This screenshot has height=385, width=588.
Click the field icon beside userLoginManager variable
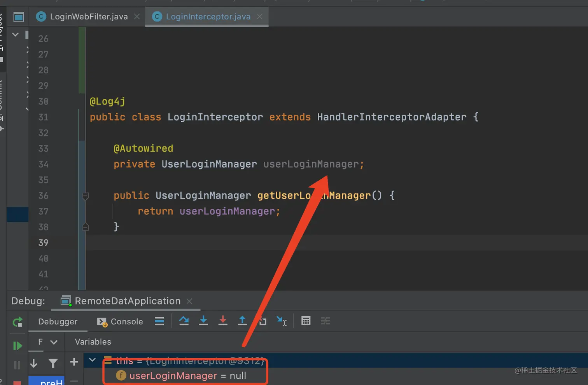pos(121,375)
